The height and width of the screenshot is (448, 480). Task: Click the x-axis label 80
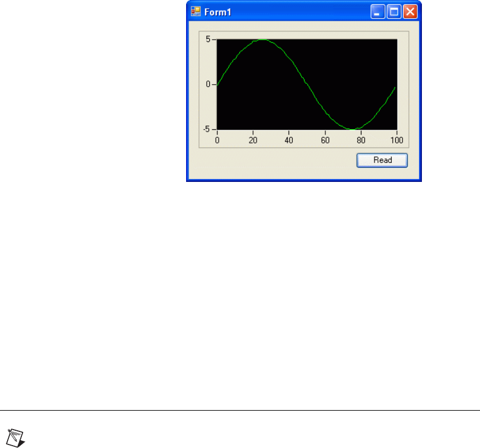tap(361, 140)
